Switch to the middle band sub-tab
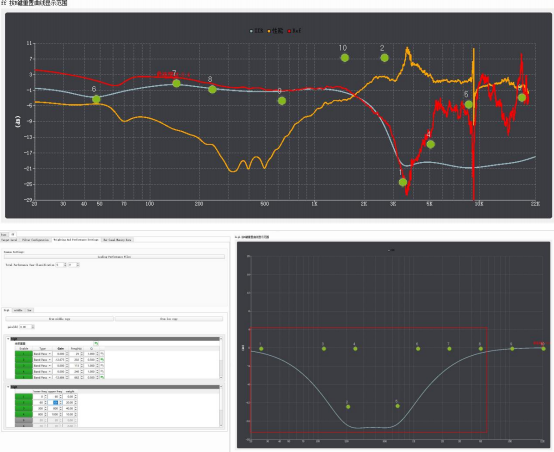554x452 pixels. [18, 310]
